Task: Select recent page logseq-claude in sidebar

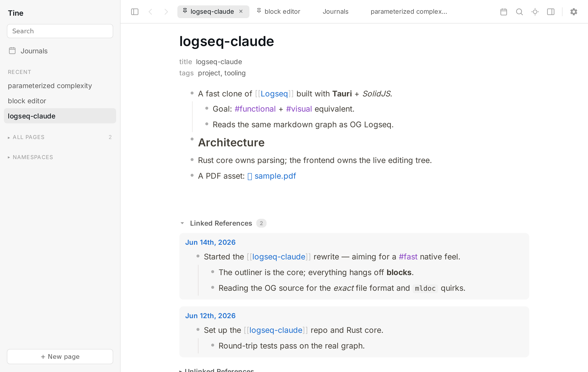Action: [x=60, y=116]
